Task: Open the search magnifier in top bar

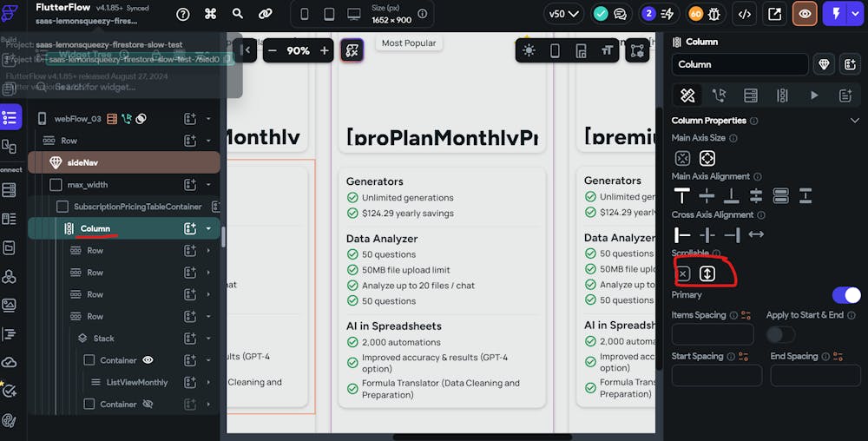Action: coord(238,14)
